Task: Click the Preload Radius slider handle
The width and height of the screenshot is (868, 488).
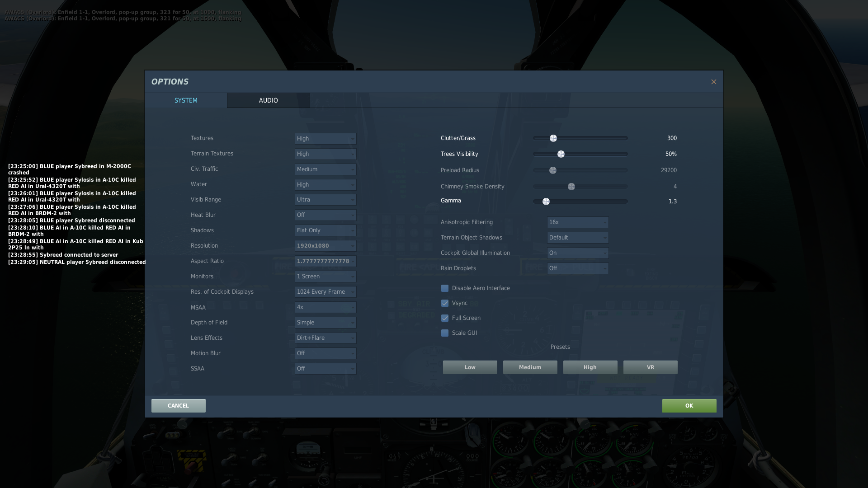Action: (553, 170)
